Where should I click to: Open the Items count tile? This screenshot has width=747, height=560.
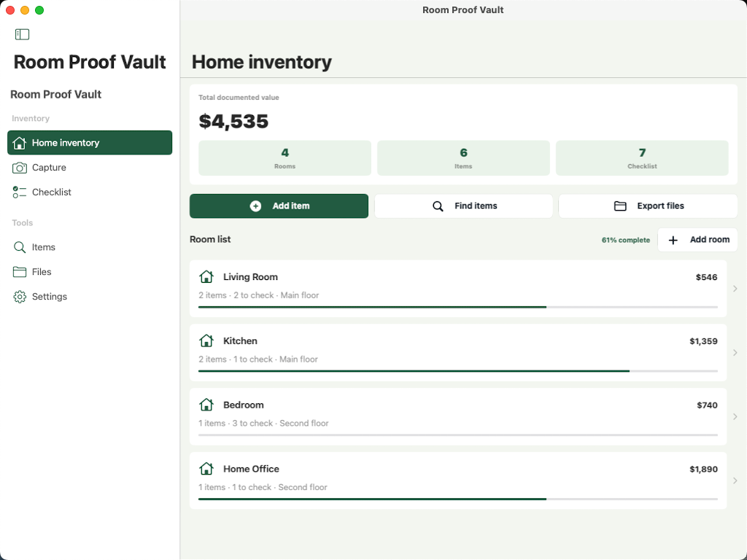463,158
